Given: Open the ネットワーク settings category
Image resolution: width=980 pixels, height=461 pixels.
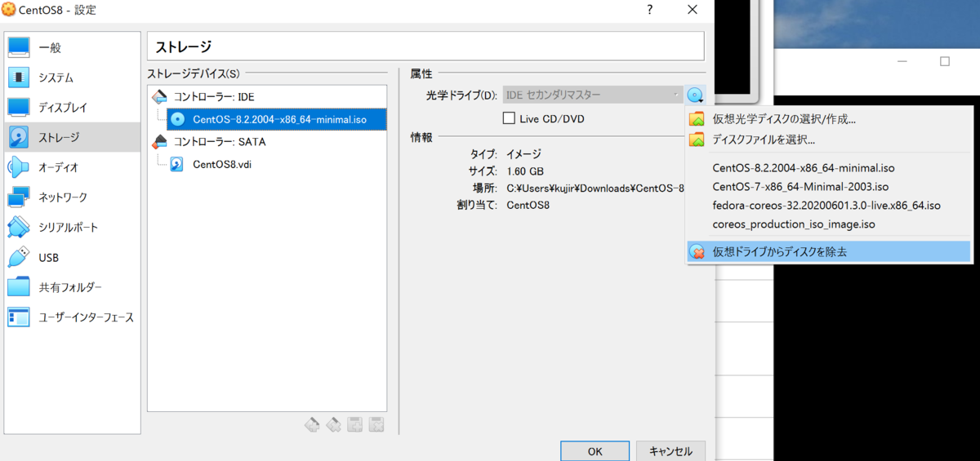Looking at the screenshot, I should point(72,197).
